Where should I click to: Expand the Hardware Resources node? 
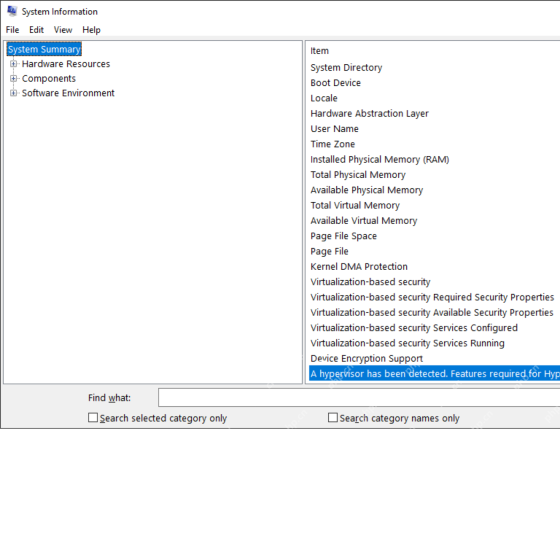13,64
